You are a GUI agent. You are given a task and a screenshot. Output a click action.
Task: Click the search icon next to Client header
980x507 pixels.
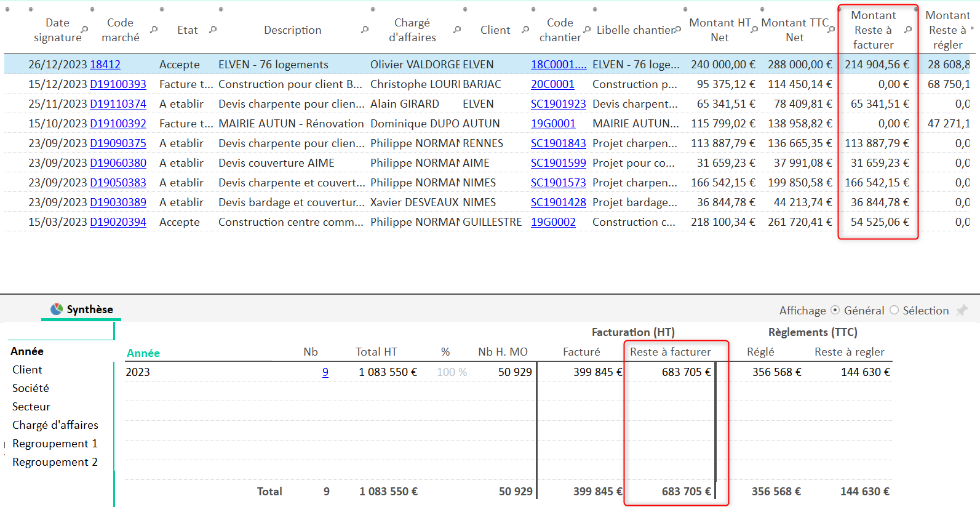(525, 30)
